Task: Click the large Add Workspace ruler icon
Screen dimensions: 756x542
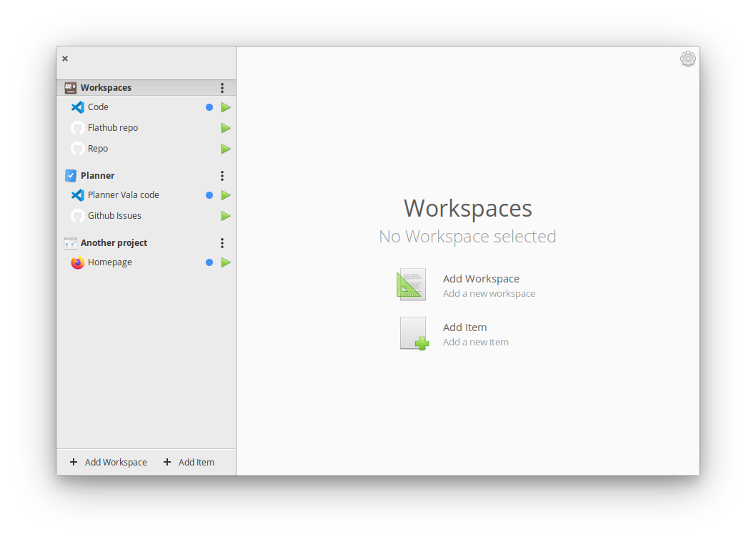Action: coord(412,285)
